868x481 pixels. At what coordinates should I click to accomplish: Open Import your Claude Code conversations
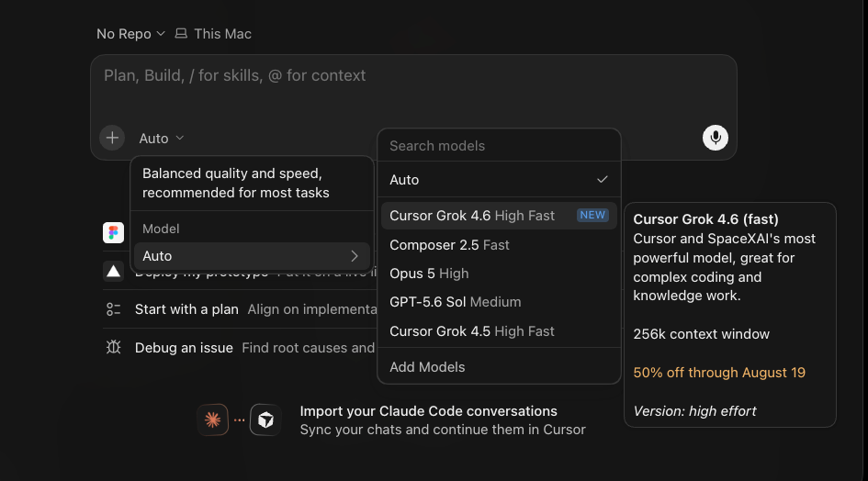click(428, 411)
